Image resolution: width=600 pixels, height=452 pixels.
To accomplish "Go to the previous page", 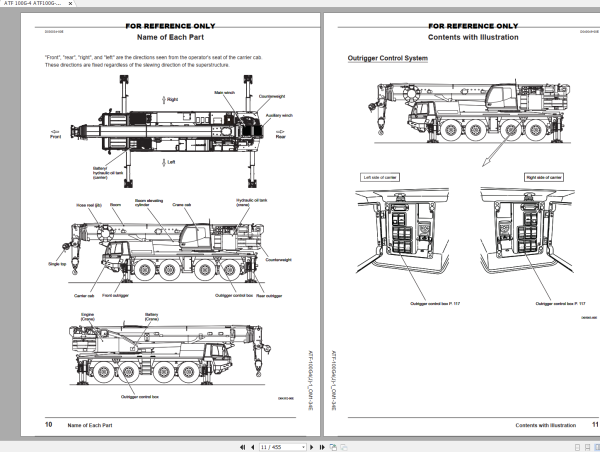I will click(x=253, y=447).
